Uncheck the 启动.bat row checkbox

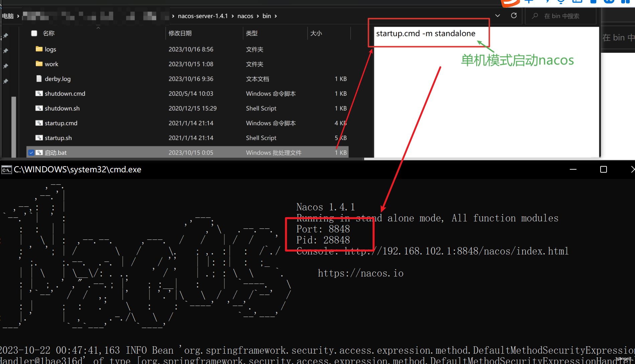click(31, 153)
